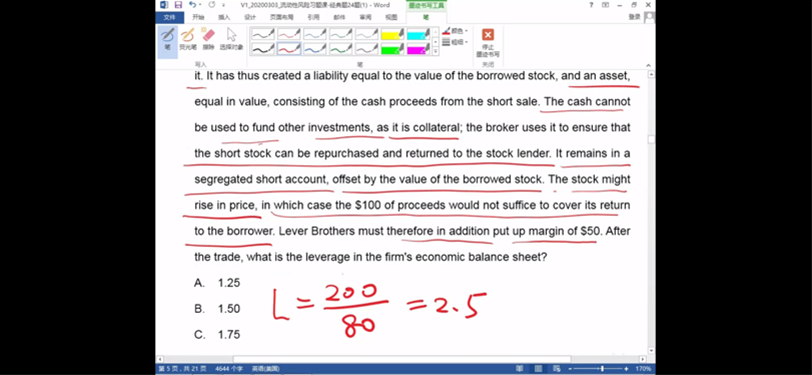Click the Undo arrow in quick access toolbar

(x=193, y=5)
